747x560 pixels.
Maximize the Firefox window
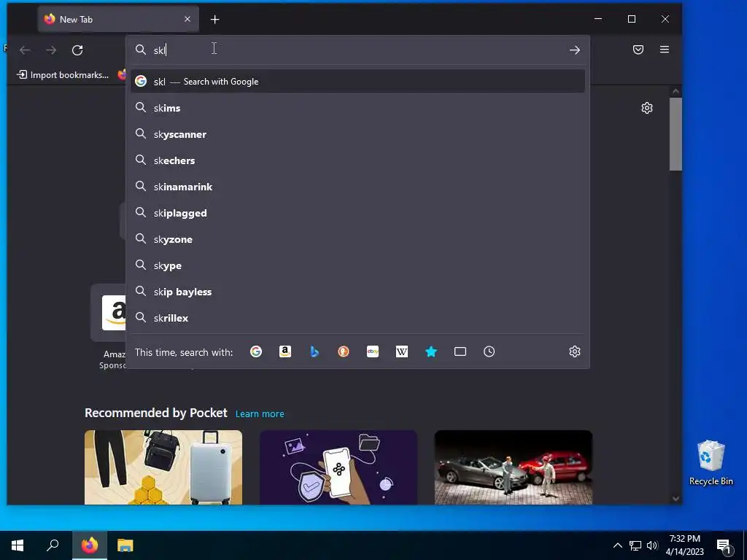pos(632,19)
